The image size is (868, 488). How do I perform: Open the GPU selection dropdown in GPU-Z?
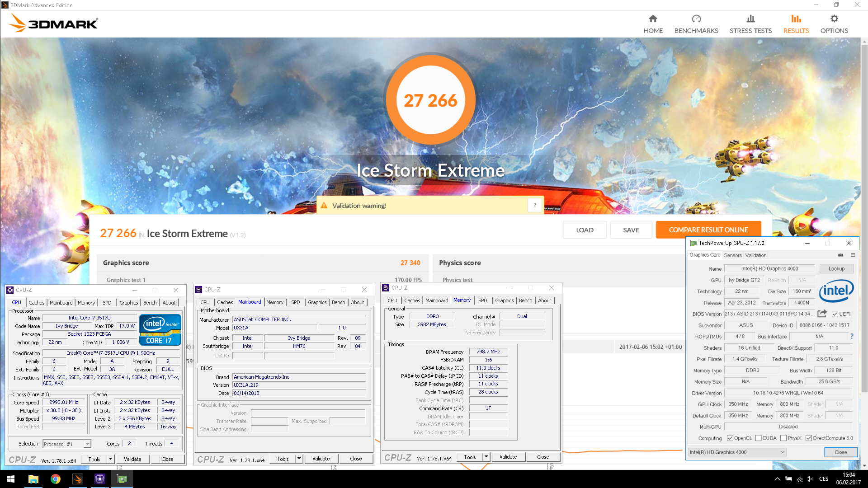tap(737, 452)
